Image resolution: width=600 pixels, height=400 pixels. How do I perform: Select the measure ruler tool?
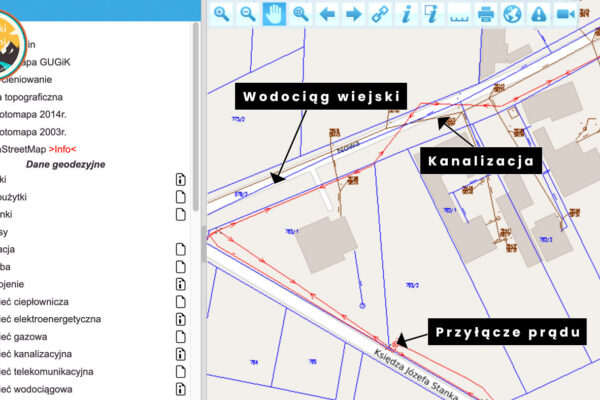pyautogui.click(x=459, y=13)
